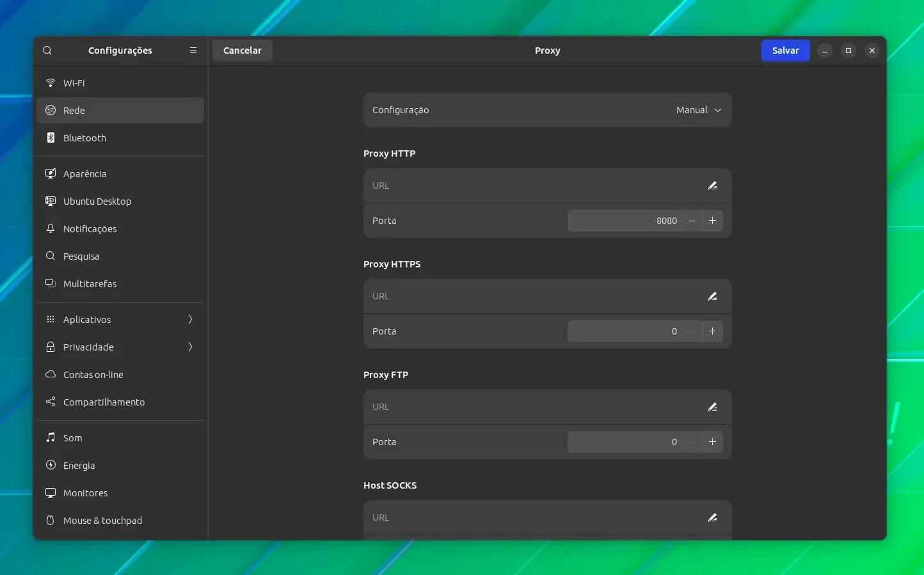Select Notificações in the sidebar
Viewport: 924px width, 575px height.
tap(120, 229)
